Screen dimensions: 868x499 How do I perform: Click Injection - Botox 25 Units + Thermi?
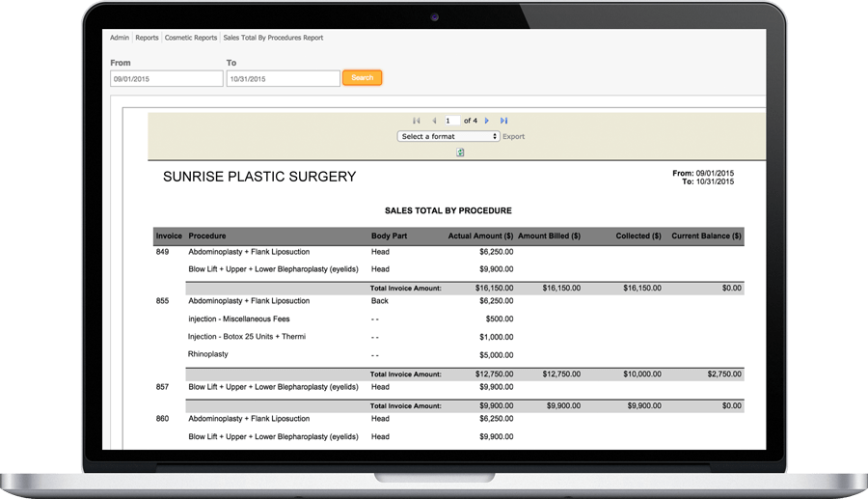coord(247,337)
